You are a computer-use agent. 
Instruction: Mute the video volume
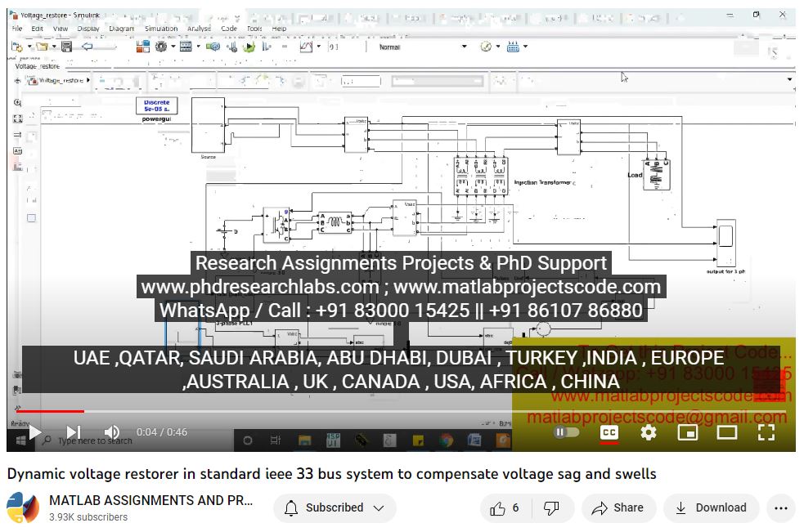112,432
